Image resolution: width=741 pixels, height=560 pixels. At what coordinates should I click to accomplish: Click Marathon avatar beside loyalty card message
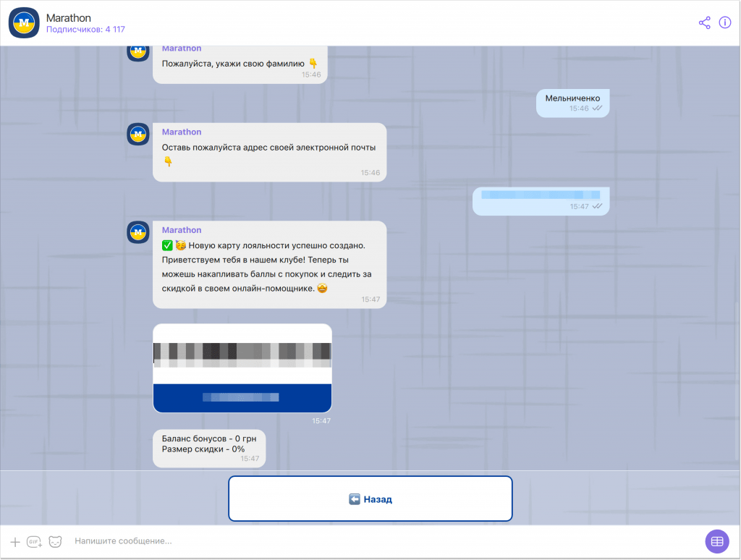[138, 232]
